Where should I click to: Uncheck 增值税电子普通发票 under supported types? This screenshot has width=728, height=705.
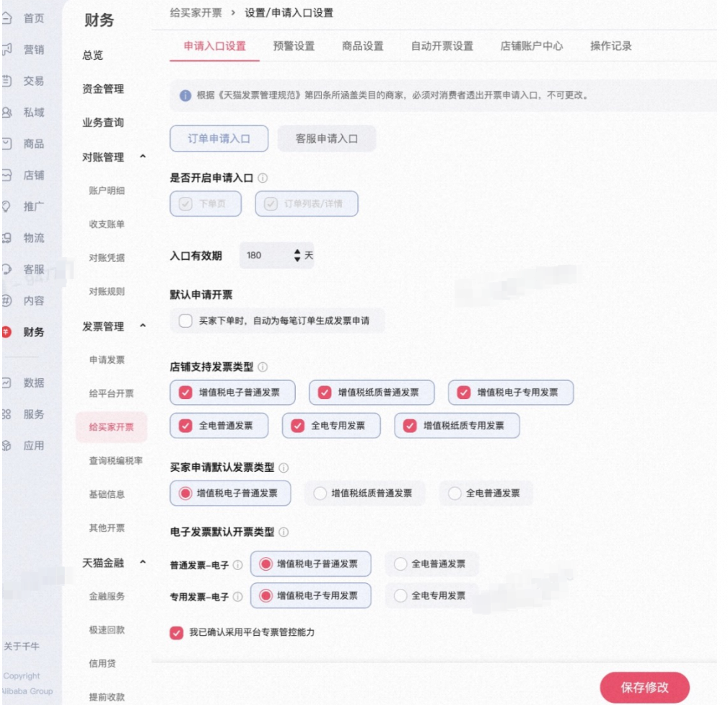pyautogui.click(x=185, y=393)
